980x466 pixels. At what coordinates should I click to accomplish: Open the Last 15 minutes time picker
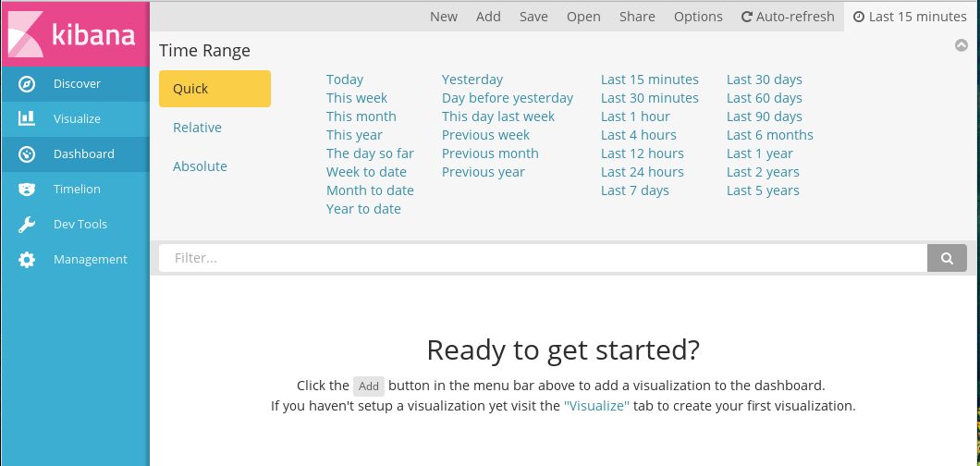point(910,17)
